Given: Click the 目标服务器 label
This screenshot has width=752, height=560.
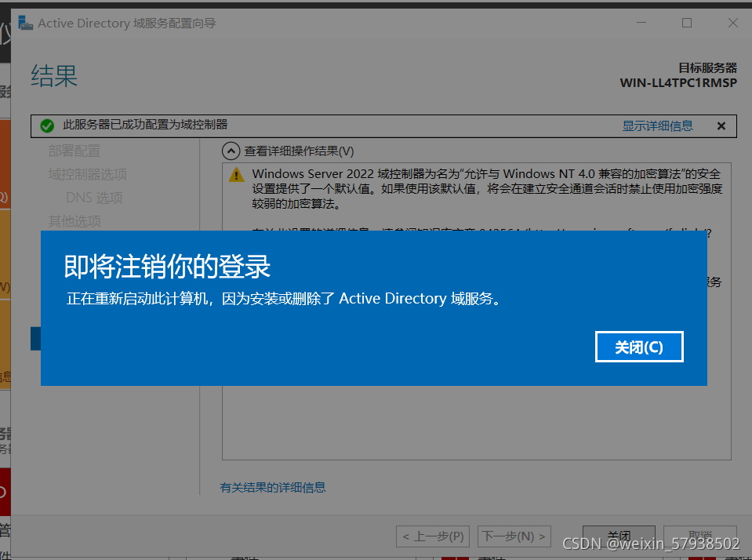Looking at the screenshot, I should [x=707, y=67].
